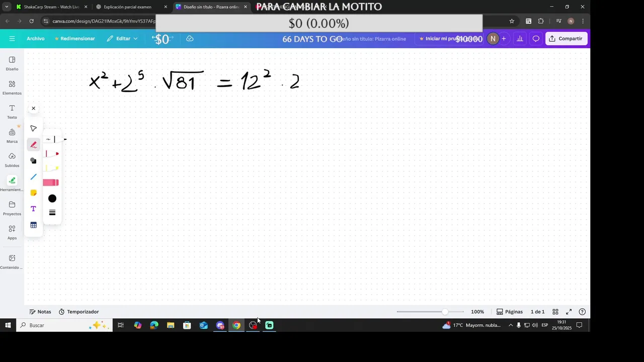This screenshot has height=362, width=644.
Task: Open the Elementos sidebar panel
Action: click(x=12, y=87)
